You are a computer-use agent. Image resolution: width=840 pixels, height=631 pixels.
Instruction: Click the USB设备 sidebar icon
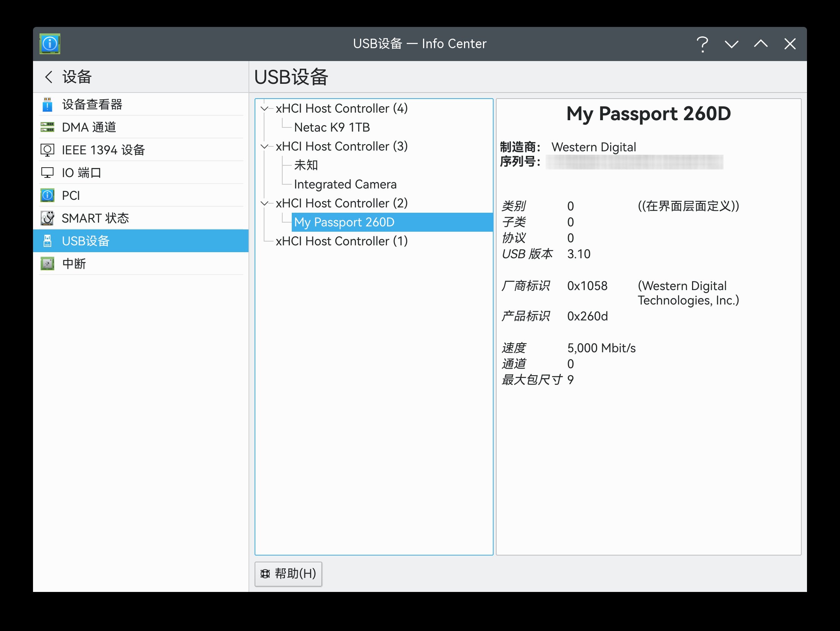pos(47,241)
